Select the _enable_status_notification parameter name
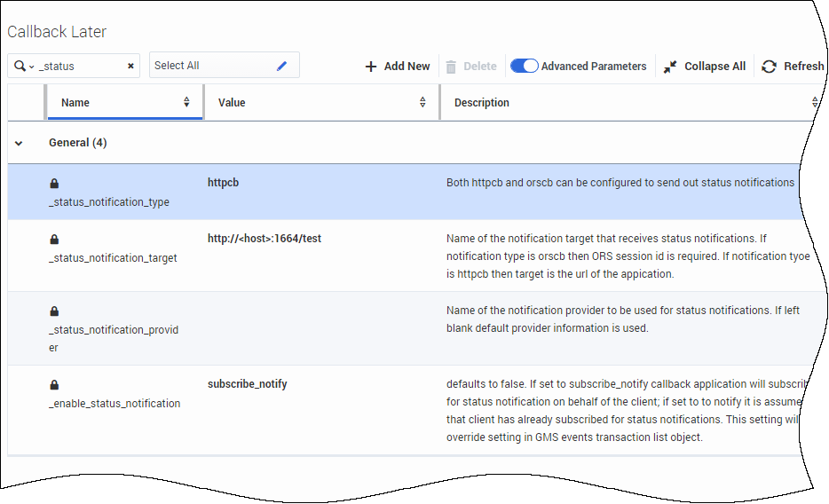Viewport: 829px width, 504px height. pyautogui.click(x=114, y=404)
